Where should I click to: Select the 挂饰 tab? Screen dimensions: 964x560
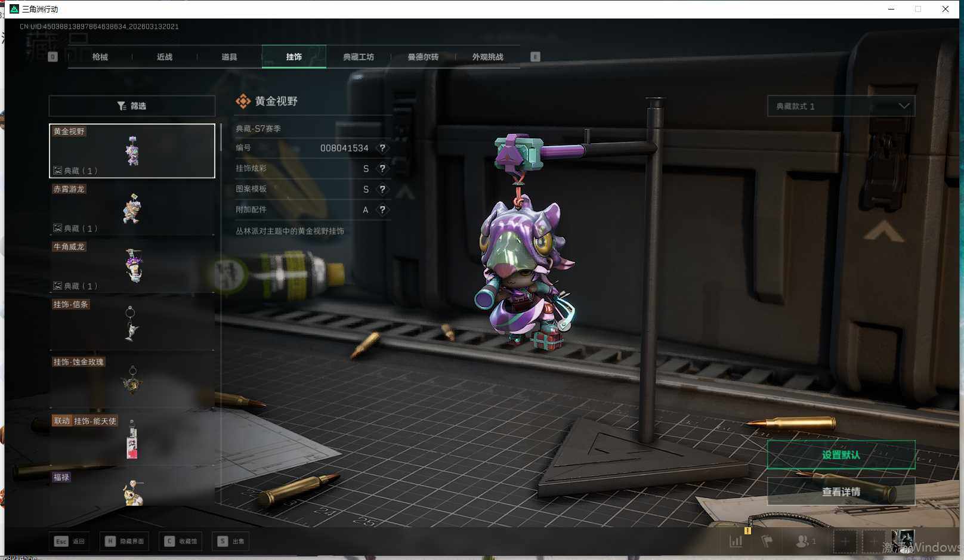pyautogui.click(x=294, y=57)
